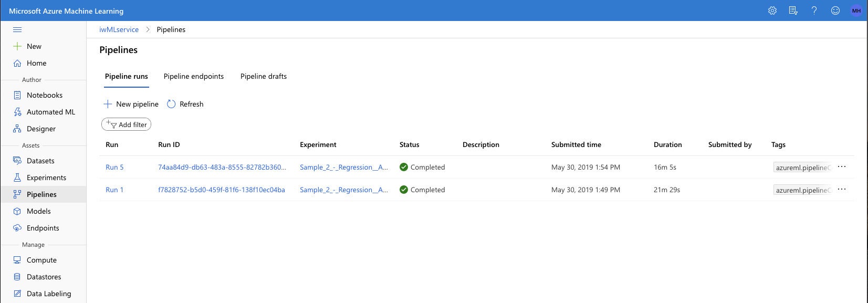The width and height of the screenshot is (868, 303).
Task: Sort by the Run ID column header
Action: [169, 144]
